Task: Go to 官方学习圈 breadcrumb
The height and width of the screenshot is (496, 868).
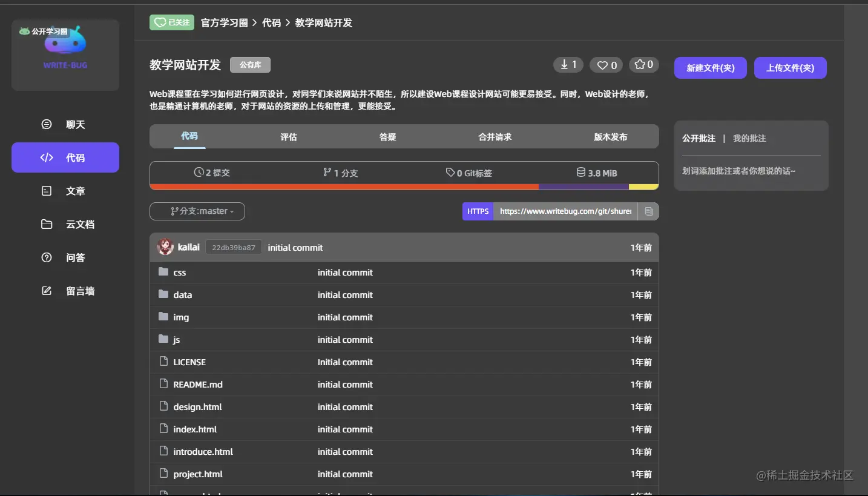Action: (x=225, y=22)
